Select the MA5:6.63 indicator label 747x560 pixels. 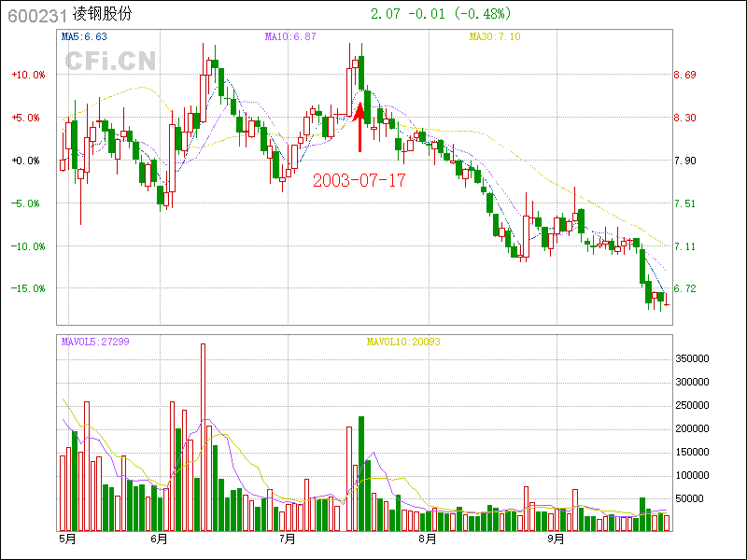click(x=84, y=37)
